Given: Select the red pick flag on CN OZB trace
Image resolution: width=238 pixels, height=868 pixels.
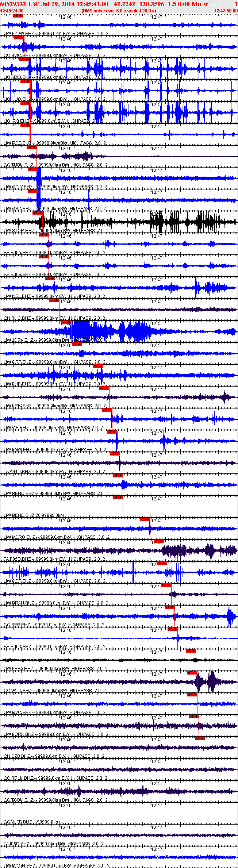Looking at the screenshot, I should click(200, 738).
